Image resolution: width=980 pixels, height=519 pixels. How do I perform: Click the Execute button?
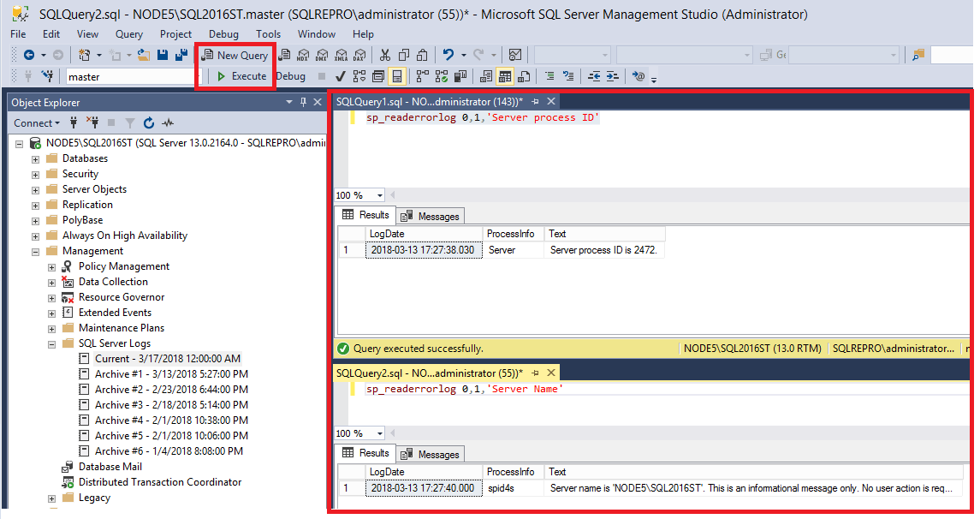241,76
